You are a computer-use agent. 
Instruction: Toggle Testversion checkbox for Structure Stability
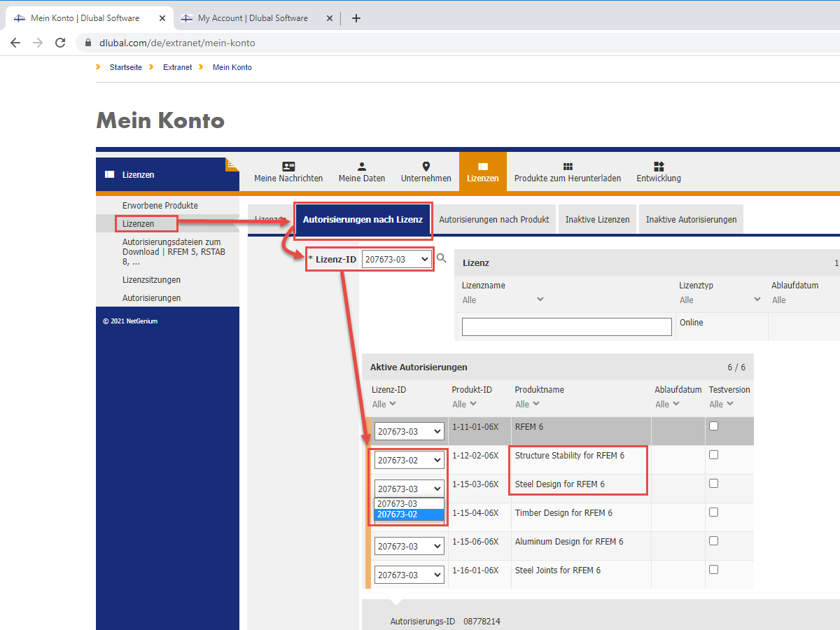click(714, 455)
